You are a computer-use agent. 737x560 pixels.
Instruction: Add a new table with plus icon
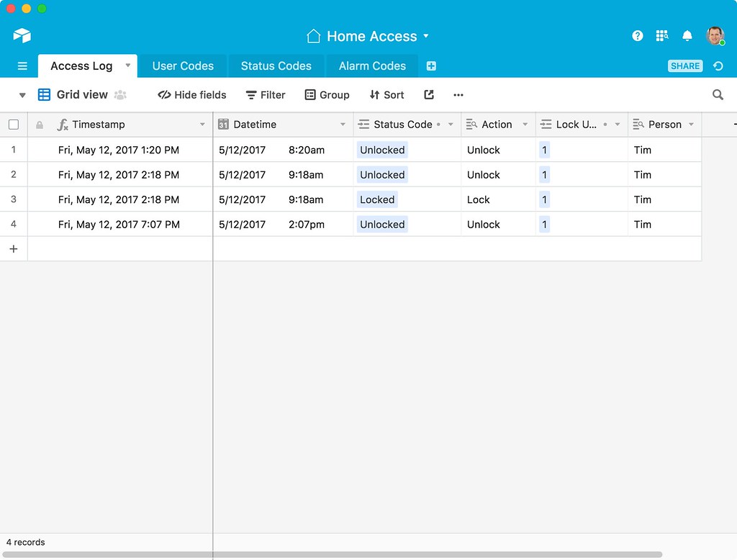[431, 66]
